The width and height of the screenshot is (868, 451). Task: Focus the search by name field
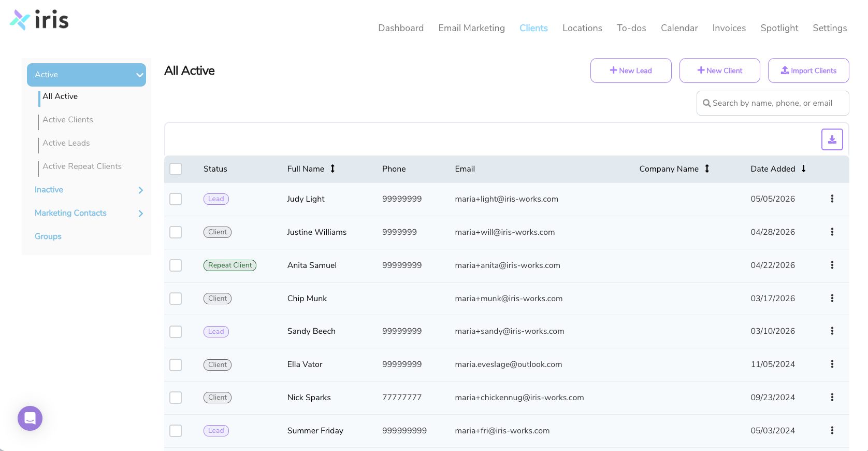[x=773, y=103]
